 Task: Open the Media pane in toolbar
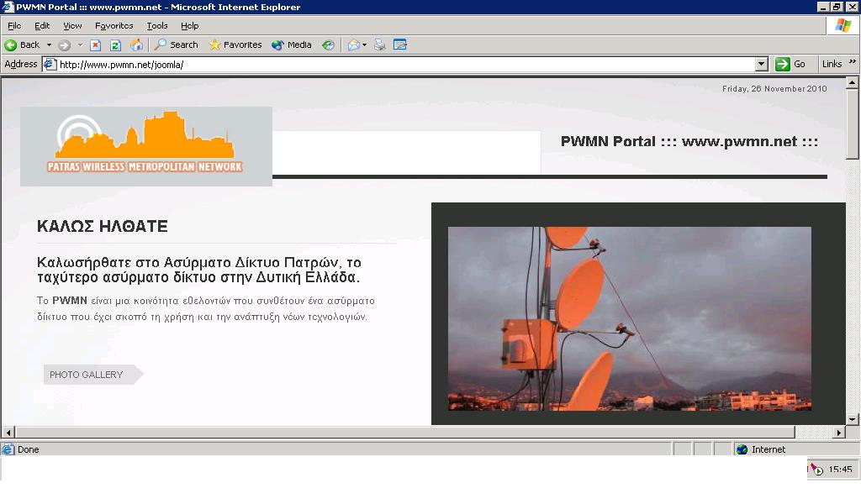point(292,45)
